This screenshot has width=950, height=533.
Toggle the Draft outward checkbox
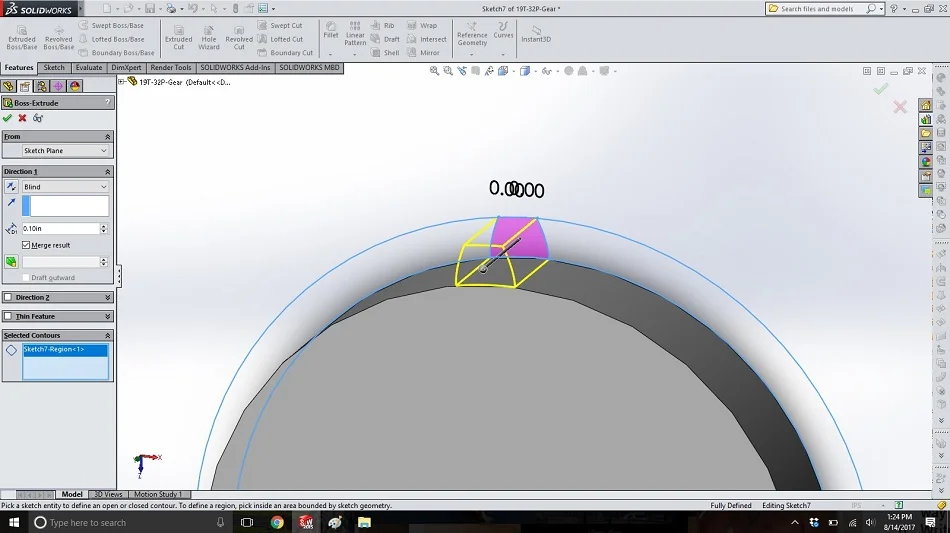click(25, 277)
